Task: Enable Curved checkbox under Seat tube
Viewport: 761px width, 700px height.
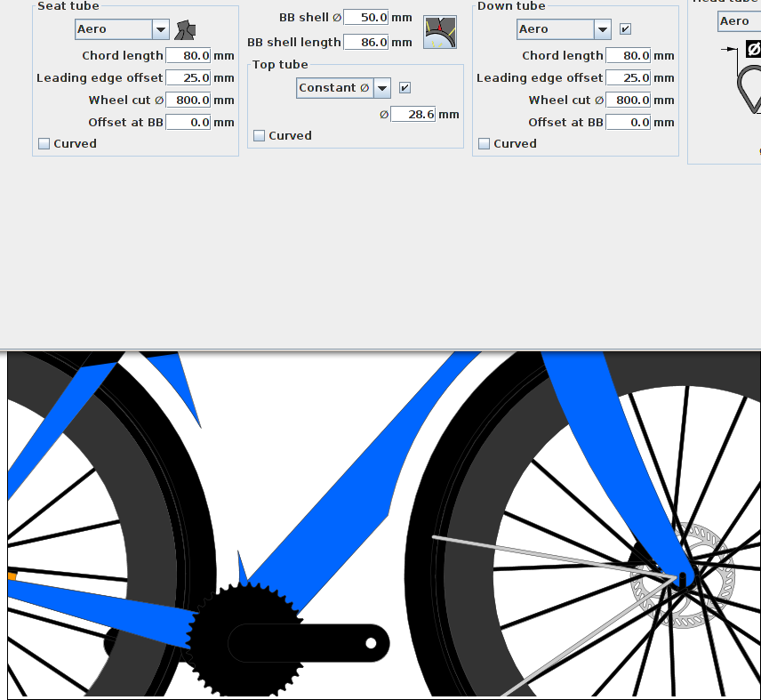Action: [x=44, y=144]
